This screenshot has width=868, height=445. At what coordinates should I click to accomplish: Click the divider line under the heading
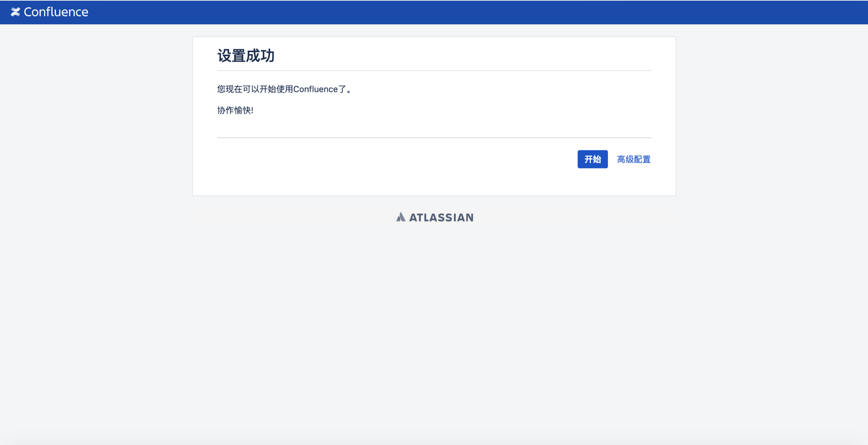pos(434,71)
